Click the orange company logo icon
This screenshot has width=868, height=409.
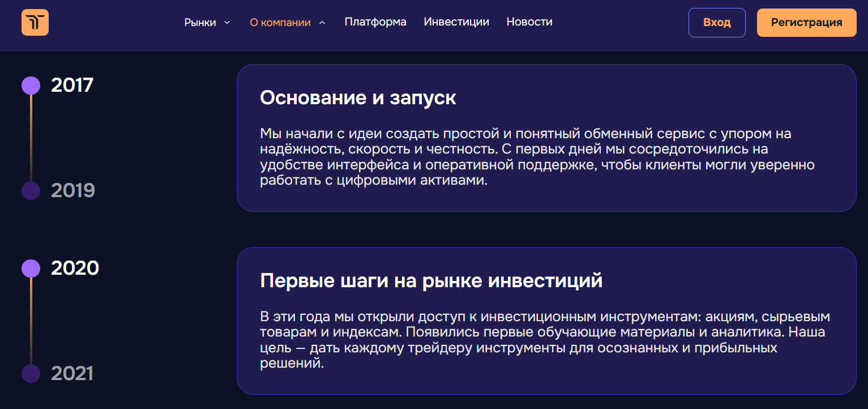(x=35, y=23)
